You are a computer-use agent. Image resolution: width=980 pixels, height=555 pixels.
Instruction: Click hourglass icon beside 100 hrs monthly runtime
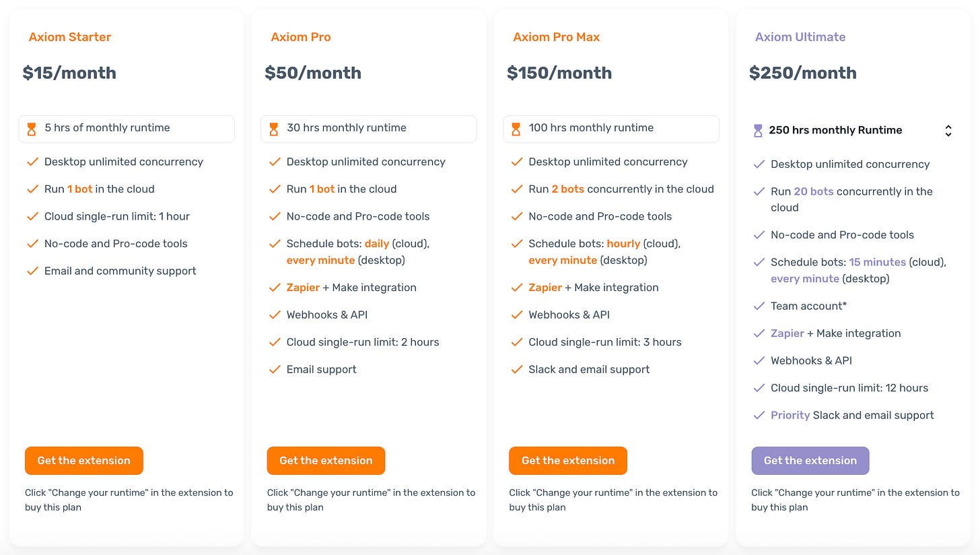click(x=516, y=129)
